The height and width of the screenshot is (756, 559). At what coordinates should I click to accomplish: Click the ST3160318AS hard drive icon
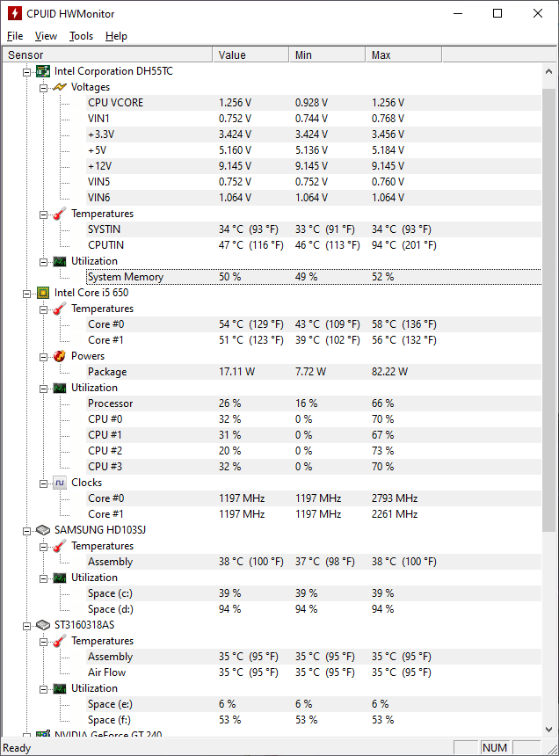point(43,625)
